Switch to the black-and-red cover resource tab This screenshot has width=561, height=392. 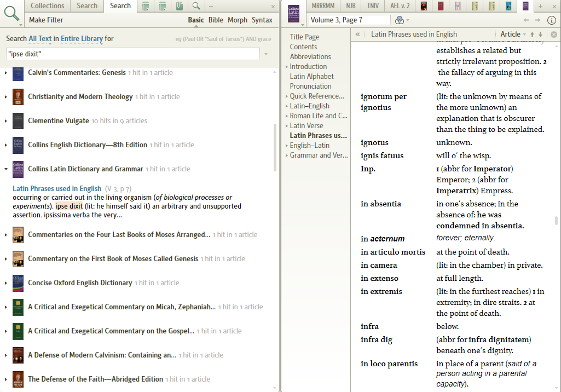424,5
